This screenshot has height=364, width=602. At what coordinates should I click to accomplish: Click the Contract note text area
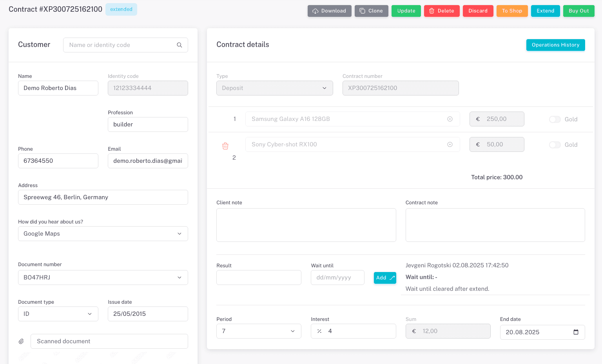click(x=495, y=225)
